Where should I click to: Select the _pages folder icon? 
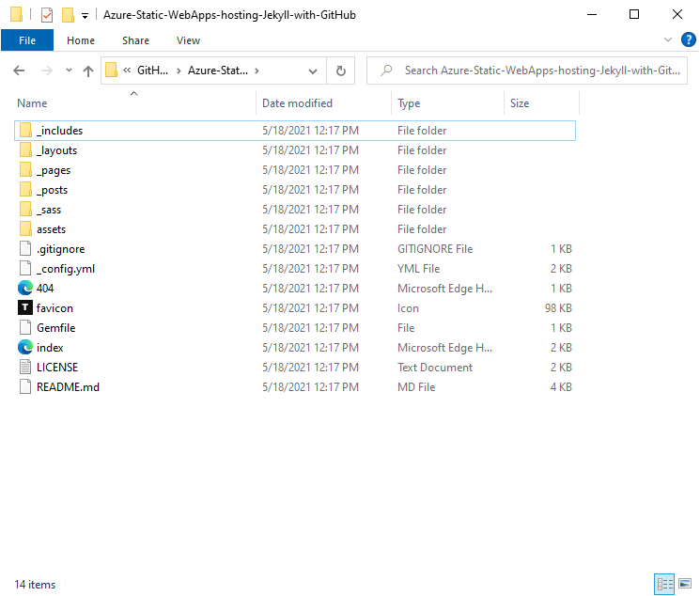click(x=25, y=170)
